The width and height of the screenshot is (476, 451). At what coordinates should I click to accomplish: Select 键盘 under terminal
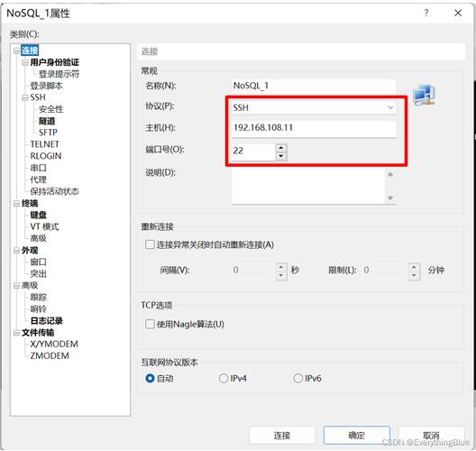pyautogui.click(x=38, y=215)
